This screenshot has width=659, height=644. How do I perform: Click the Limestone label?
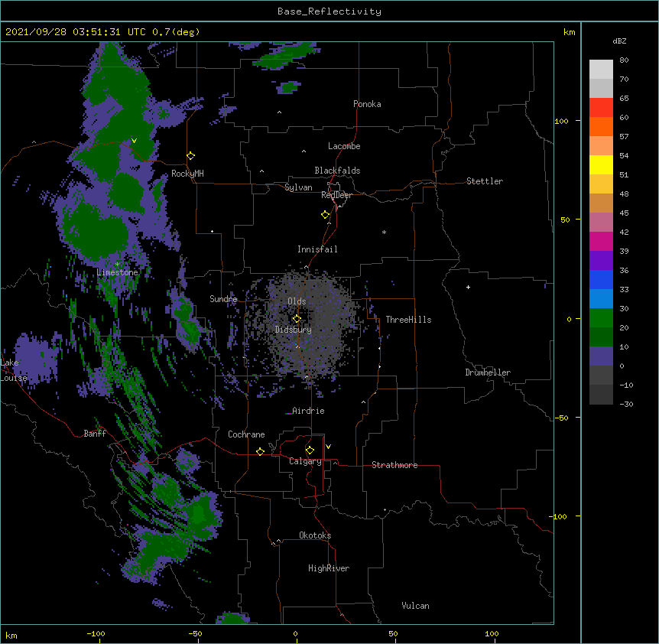(117, 272)
